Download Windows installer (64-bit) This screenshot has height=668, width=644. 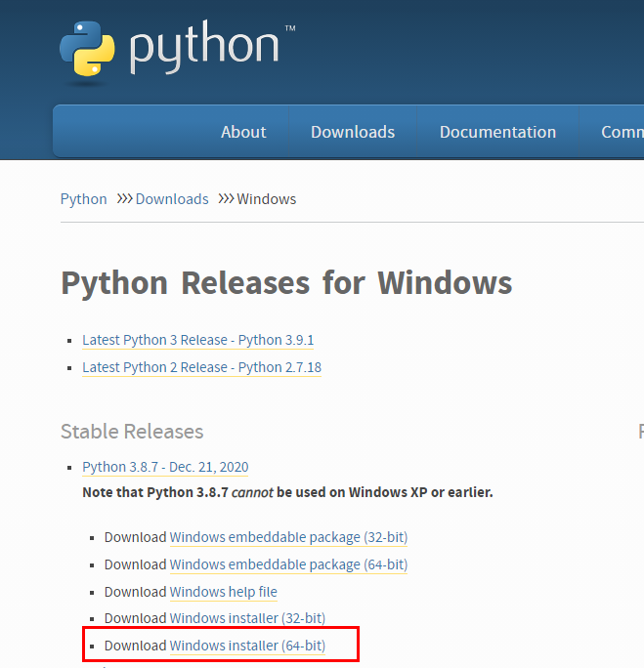(x=247, y=646)
